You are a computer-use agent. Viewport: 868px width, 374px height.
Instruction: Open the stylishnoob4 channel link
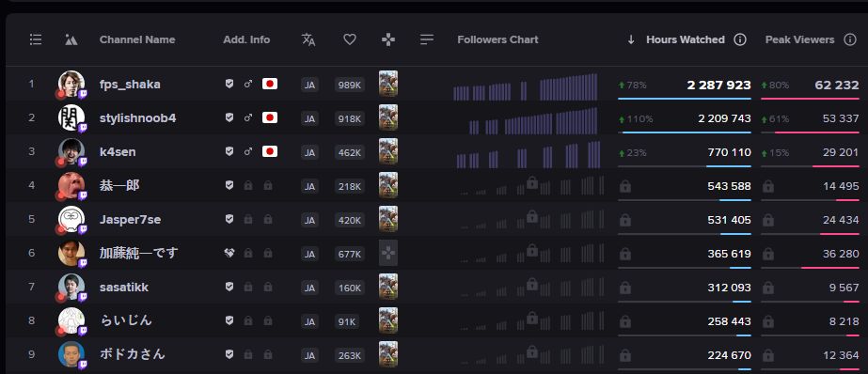[x=138, y=117]
